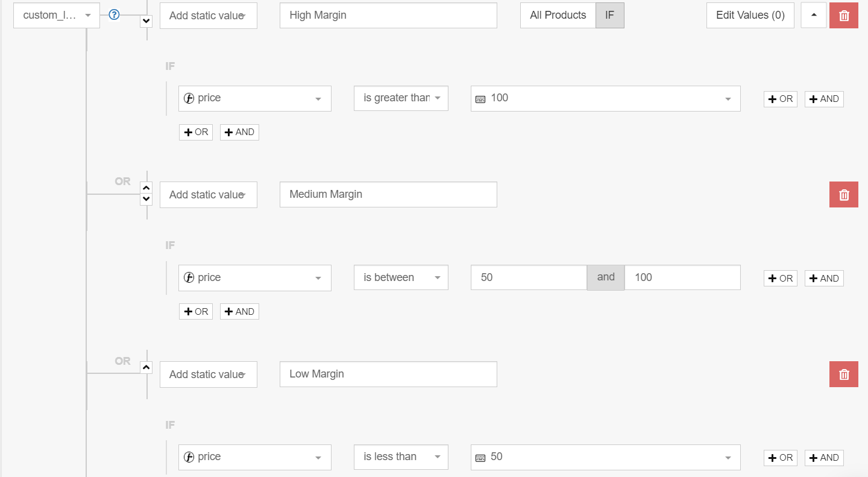
Task: Open the custom_l… field dropdown
Action: click(57, 16)
